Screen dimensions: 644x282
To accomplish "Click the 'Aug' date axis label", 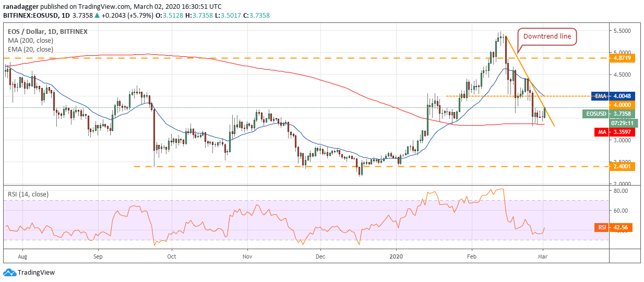I will 22,257.
